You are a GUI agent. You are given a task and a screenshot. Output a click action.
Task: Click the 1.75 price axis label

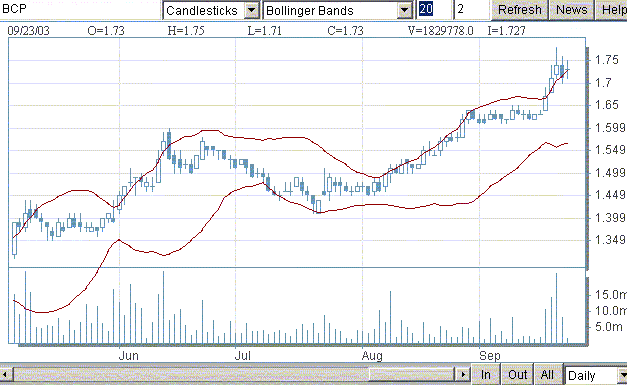607,60
